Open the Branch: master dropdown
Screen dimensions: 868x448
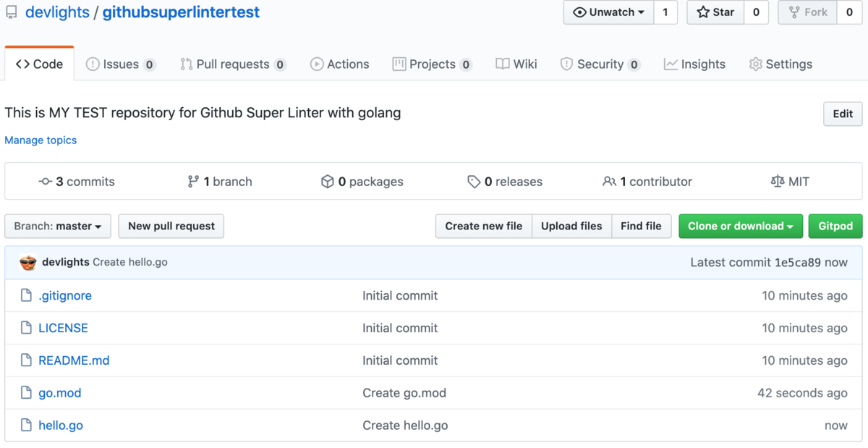(x=58, y=226)
